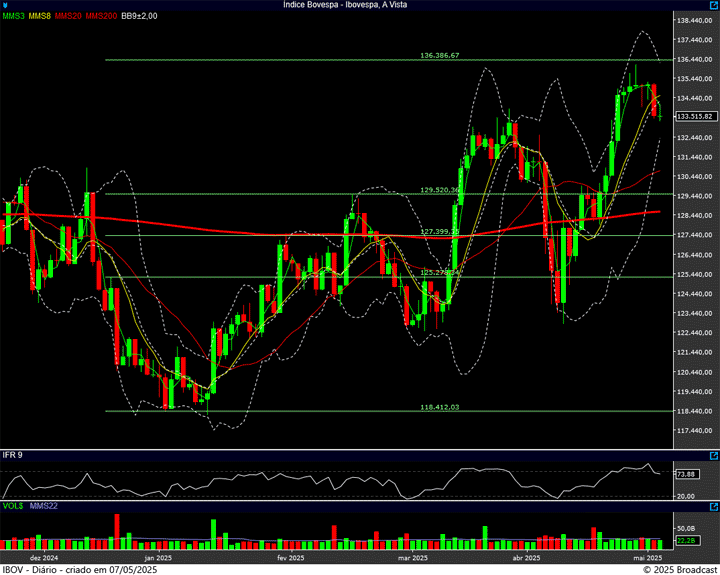Select the MMS8 moving average legend

coord(41,16)
